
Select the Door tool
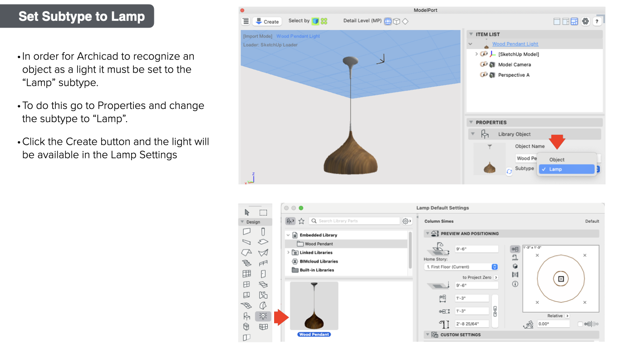tap(263, 274)
